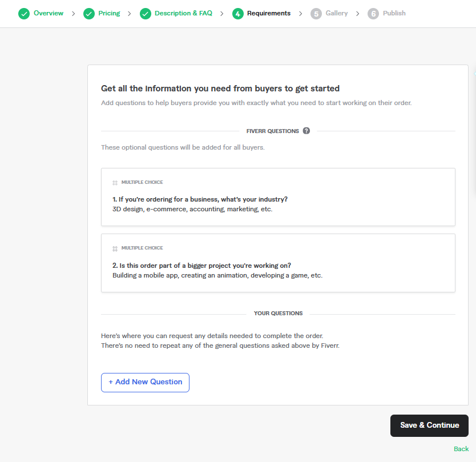Click the multiple choice grid icon on question 2

coord(115,248)
